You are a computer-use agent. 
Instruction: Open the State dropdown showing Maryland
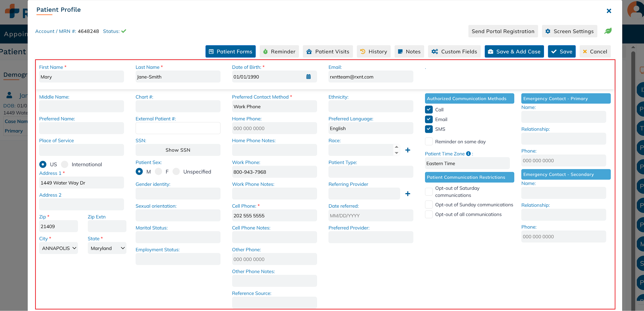(107, 248)
